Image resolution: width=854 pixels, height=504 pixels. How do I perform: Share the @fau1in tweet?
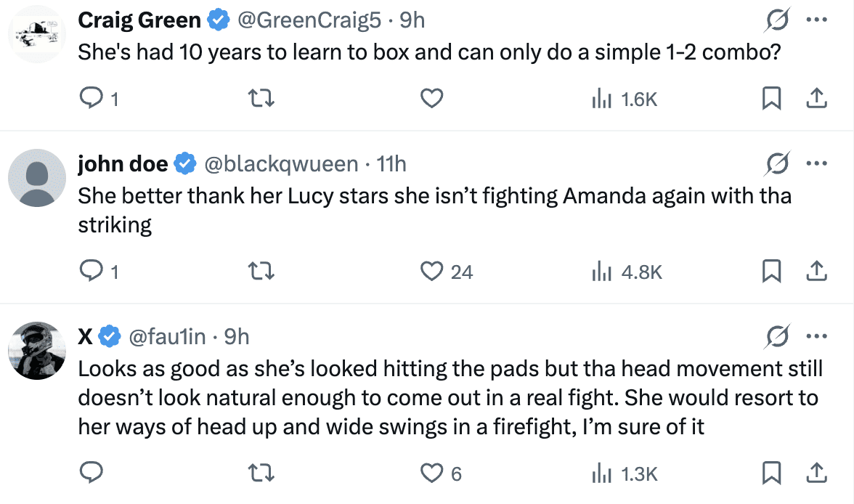click(816, 473)
